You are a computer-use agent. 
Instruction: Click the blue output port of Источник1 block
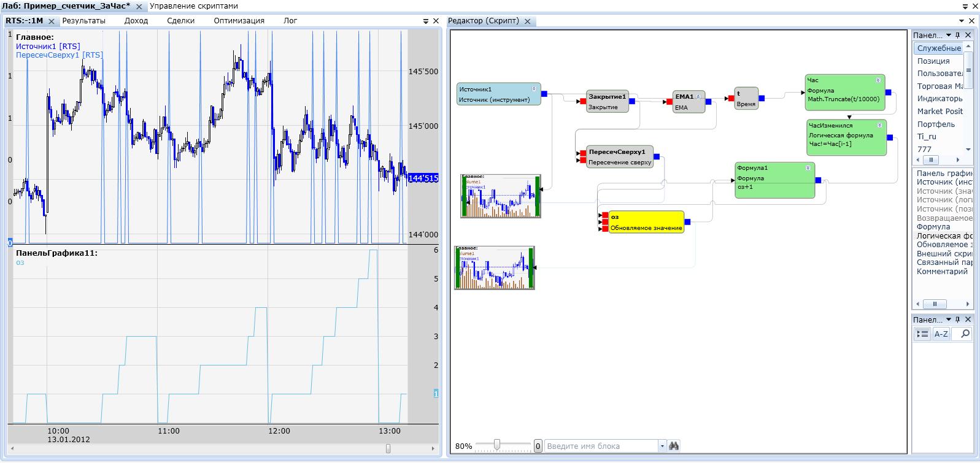coord(544,94)
